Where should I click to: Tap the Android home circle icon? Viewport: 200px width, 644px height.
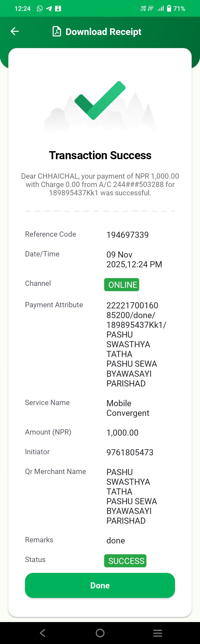[100, 633]
